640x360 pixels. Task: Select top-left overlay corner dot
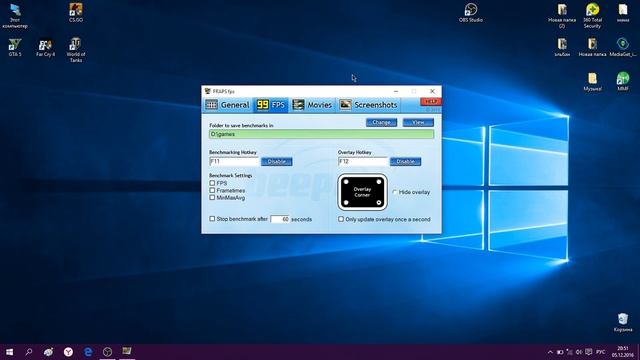point(346,182)
